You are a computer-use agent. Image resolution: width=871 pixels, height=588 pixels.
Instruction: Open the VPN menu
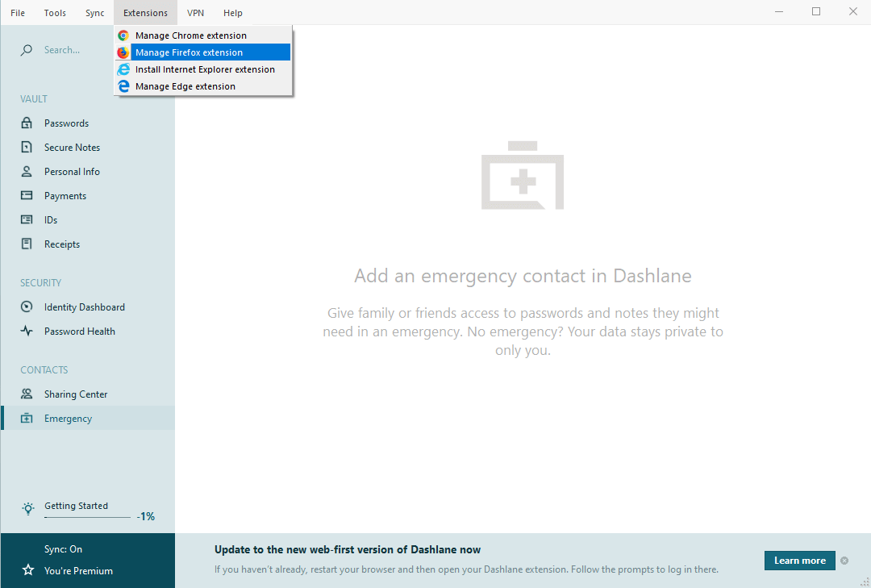tap(195, 13)
